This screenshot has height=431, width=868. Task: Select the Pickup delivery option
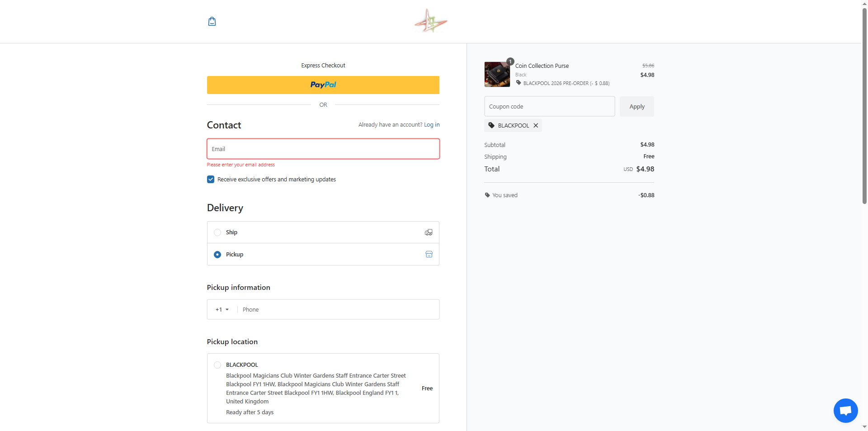pyautogui.click(x=217, y=255)
